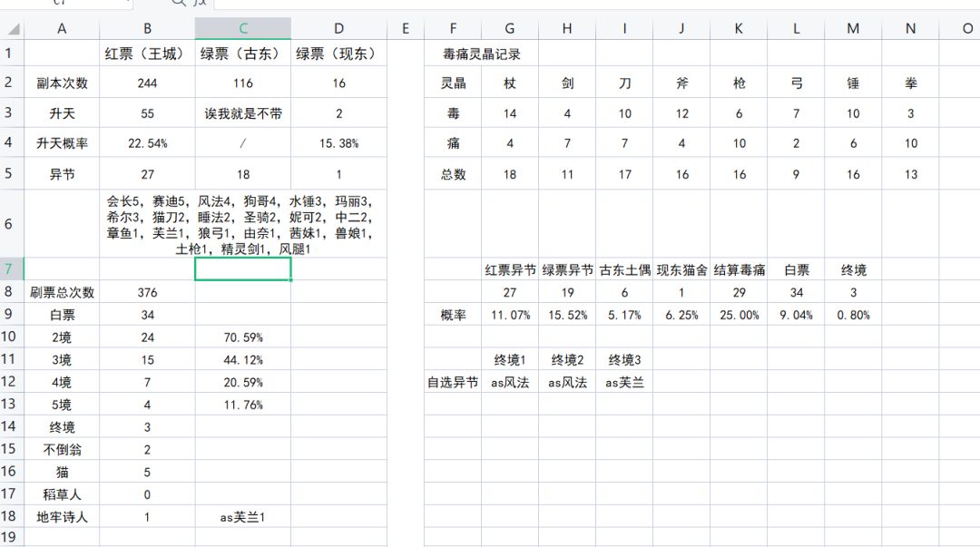Select the cell with value 244
The width and height of the screenshot is (980, 547).
148,83
